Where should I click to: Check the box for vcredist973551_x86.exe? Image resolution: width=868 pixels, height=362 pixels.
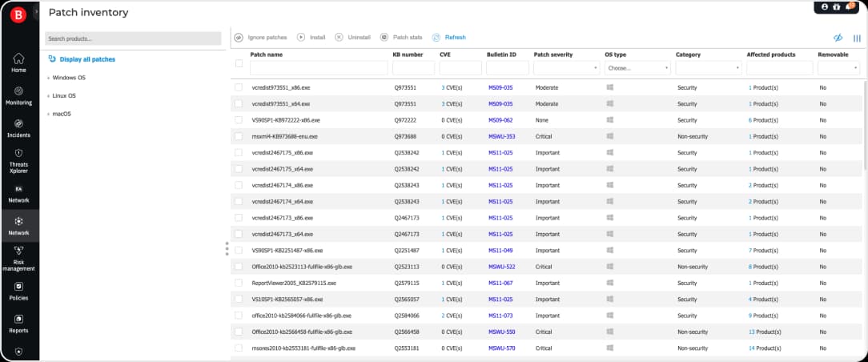[239, 87]
